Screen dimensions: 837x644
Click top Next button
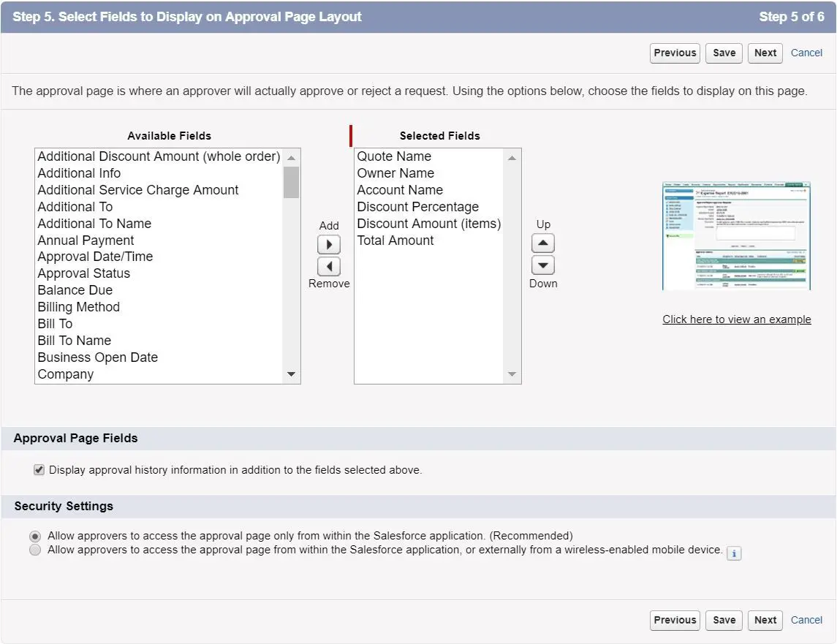(765, 53)
